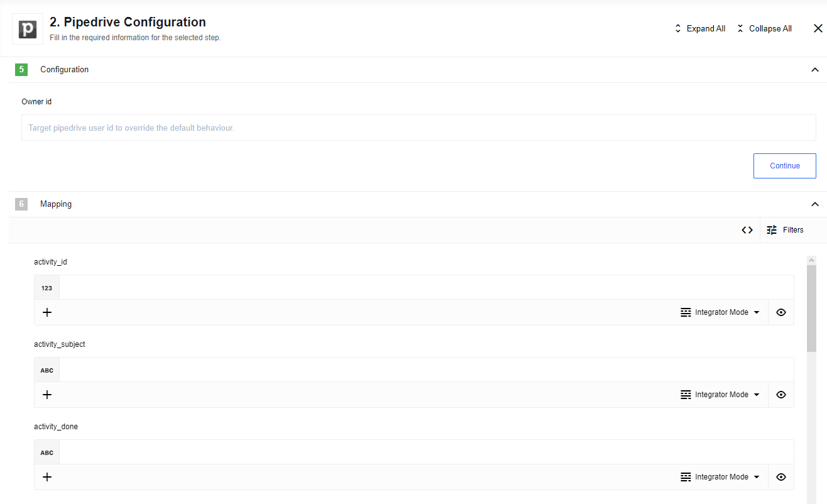Screen dimensions: 827x504
Task: Click the plus icon under activity_done
Action: [x=47, y=477]
